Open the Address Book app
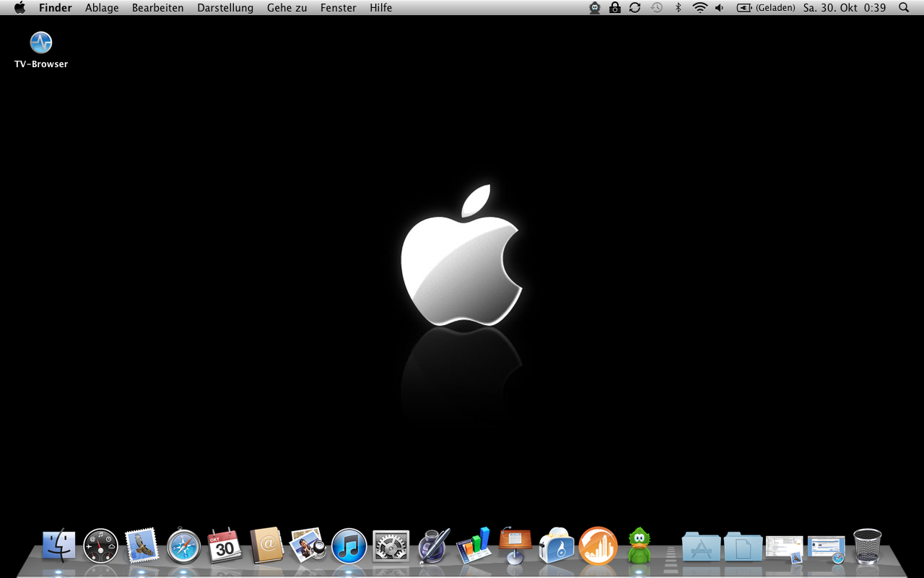 pos(266,545)
